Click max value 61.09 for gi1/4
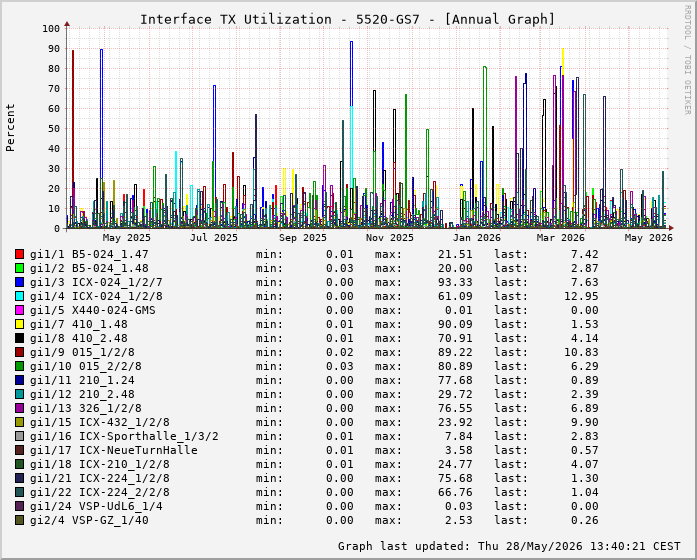 click(454, 296)
